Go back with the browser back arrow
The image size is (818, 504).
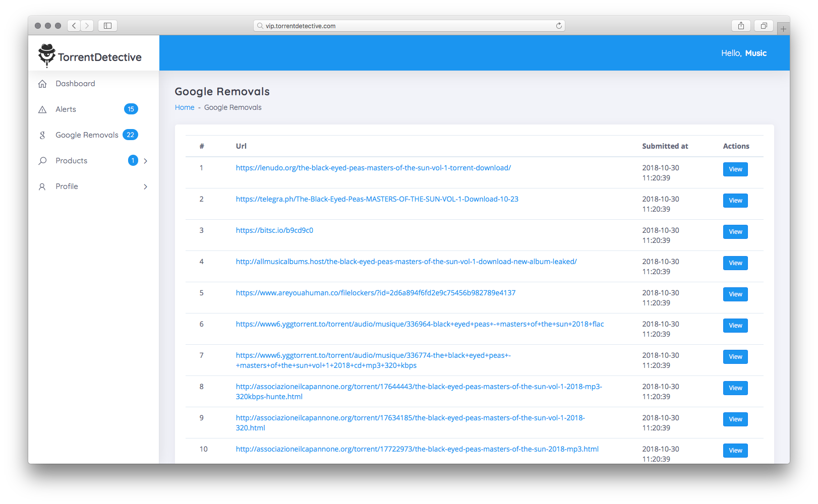[x=74, y=26]
